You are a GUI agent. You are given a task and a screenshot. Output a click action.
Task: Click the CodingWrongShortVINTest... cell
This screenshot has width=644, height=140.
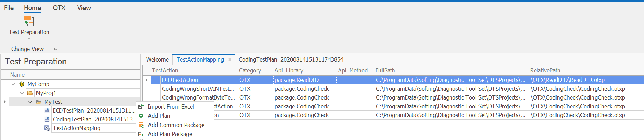199,89
